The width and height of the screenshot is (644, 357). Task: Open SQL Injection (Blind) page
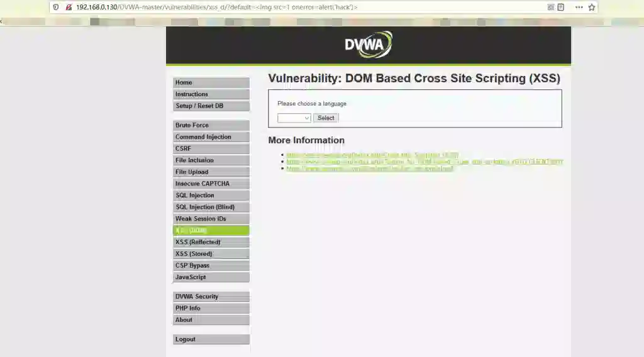pyautogui.click(x=211, y=207)
